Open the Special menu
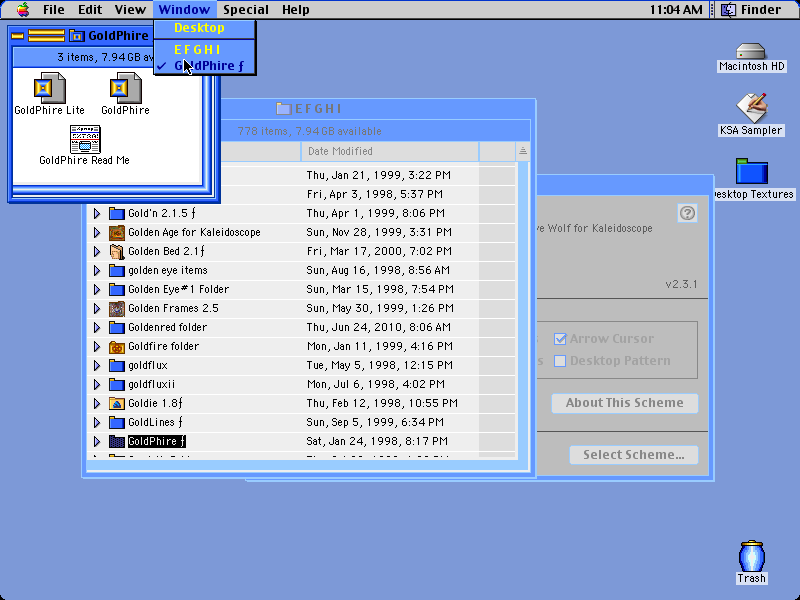Viewport: 800px width, 600px height. [246, 10]
